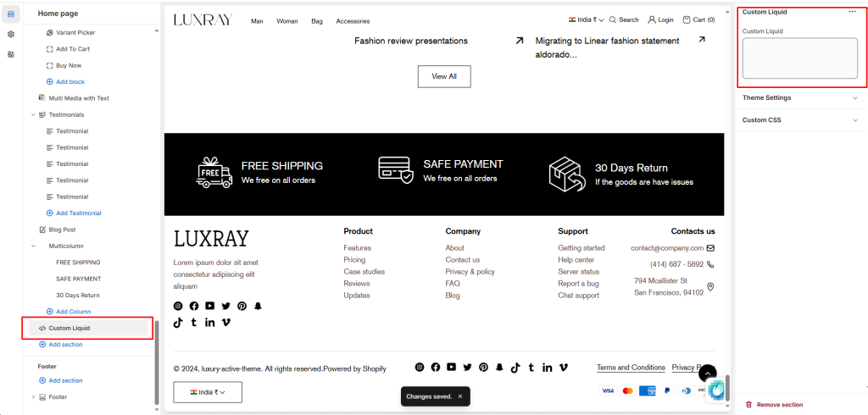The height and width of the screenshot is (415, 868).
Task: Click Add Column in sidebar
Action: 69,312
